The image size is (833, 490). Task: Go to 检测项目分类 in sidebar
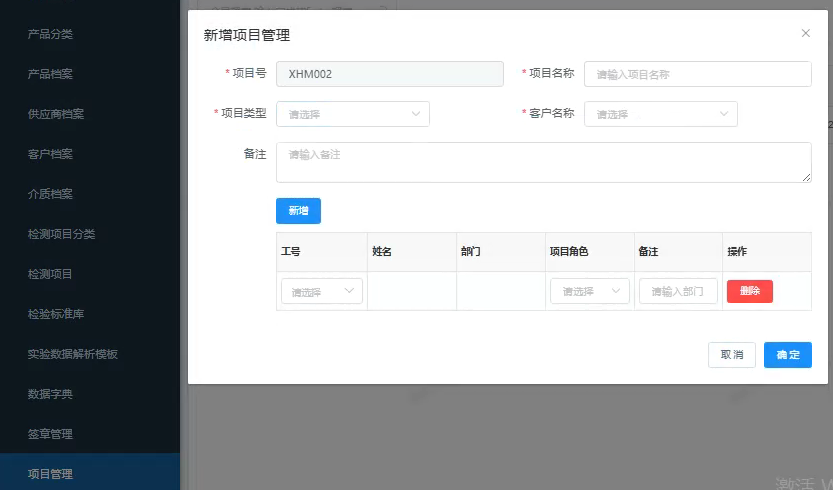pyautogui.click(x=62, y=234)
